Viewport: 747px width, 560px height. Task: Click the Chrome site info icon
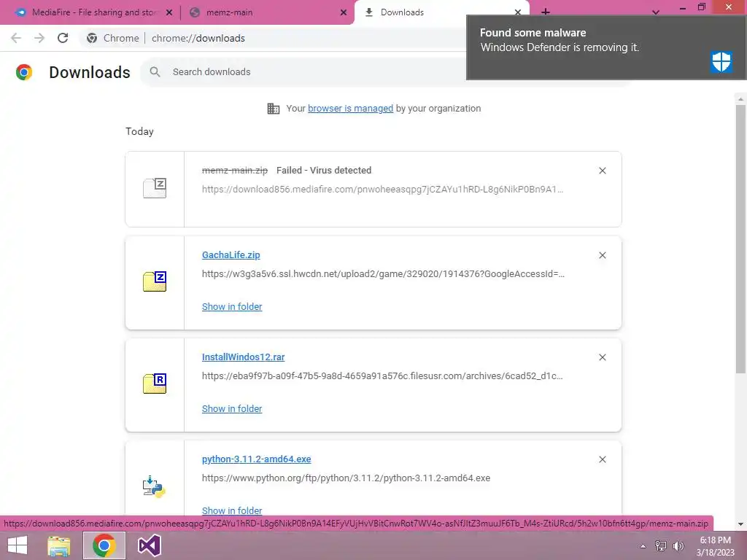(92, 38)
